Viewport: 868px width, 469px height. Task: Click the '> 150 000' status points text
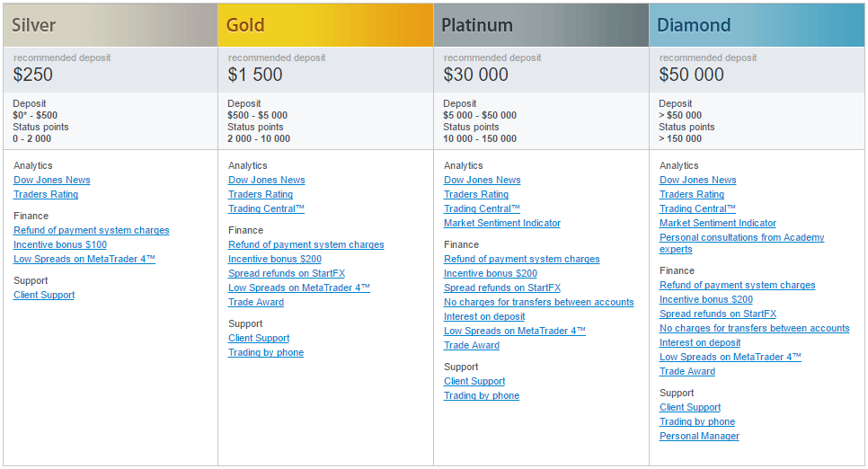(x=680, y=138)
